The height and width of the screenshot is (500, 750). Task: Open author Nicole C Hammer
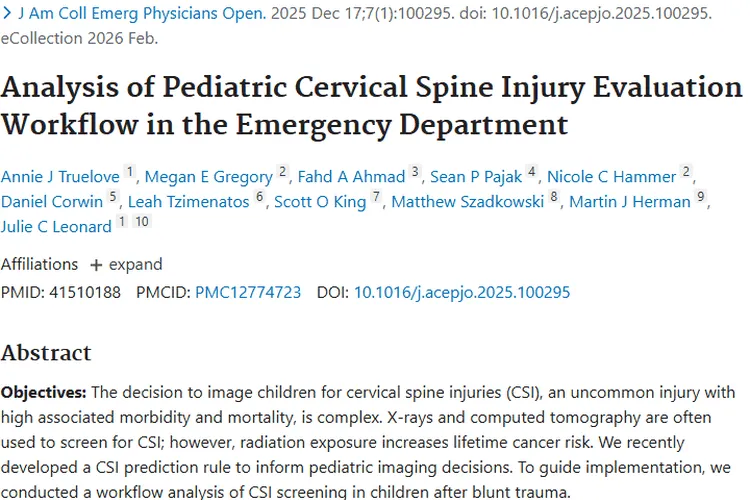612,177
